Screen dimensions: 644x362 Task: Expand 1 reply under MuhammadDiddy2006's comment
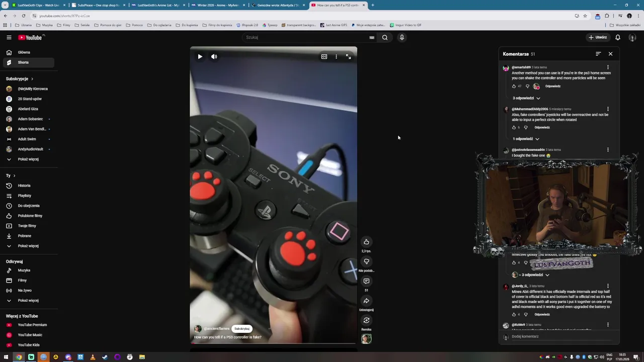coord(526,139)
